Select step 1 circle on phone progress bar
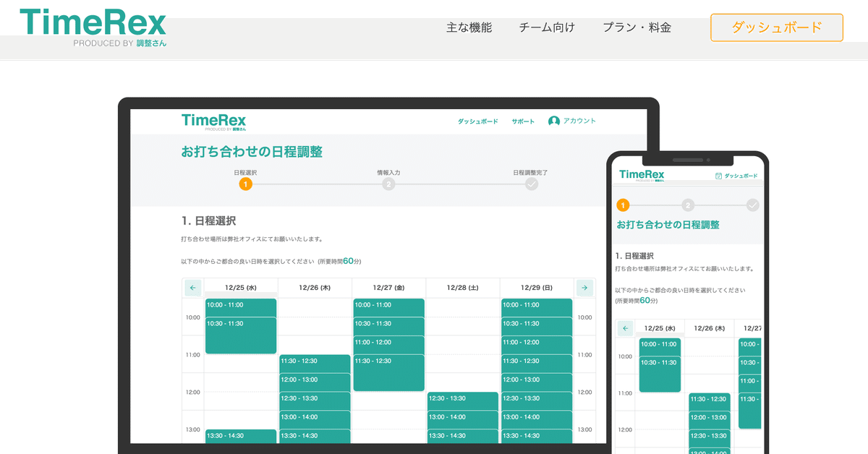Image resolution: width=868 pixels, height=454 pixels. point(624,205)
